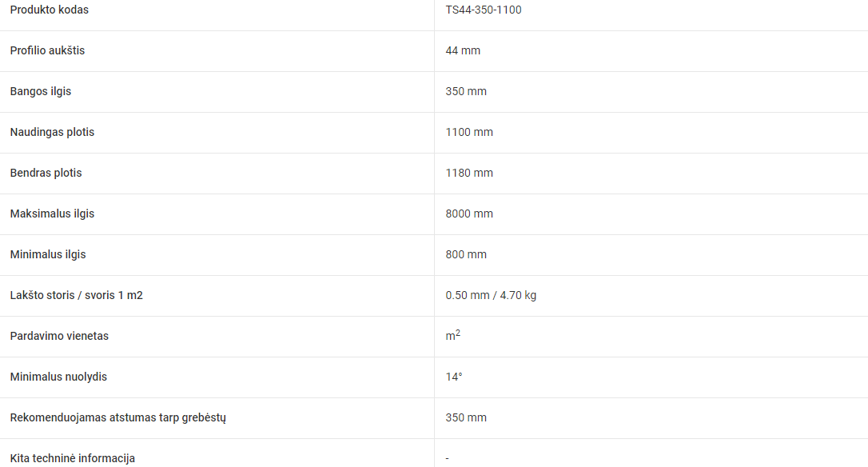This screenshot has width=868, height=467.
Task: Click the Bangos ilgis 350 mm value
Action: tap(466, 91)
